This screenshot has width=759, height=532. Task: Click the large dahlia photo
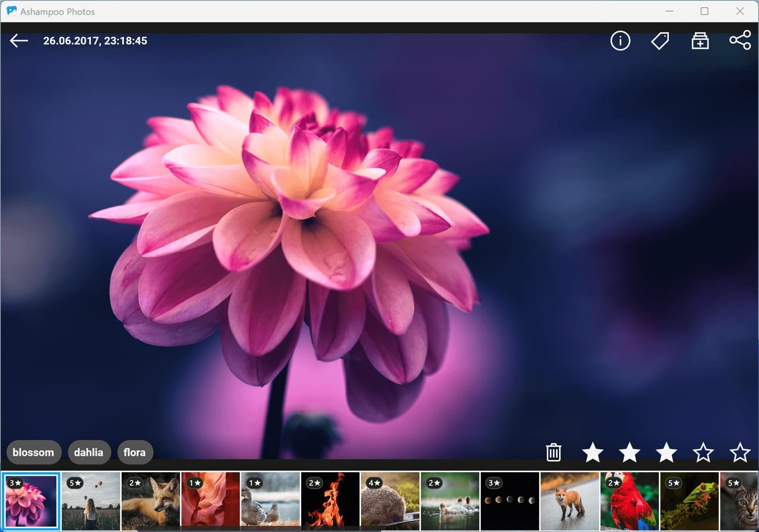tap(379, 246)
